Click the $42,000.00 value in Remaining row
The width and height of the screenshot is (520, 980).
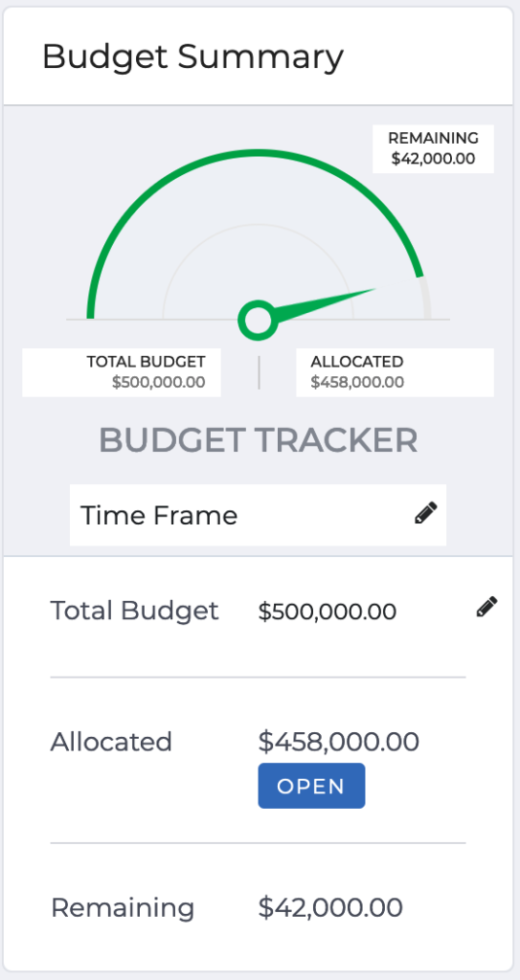(329, 907)
